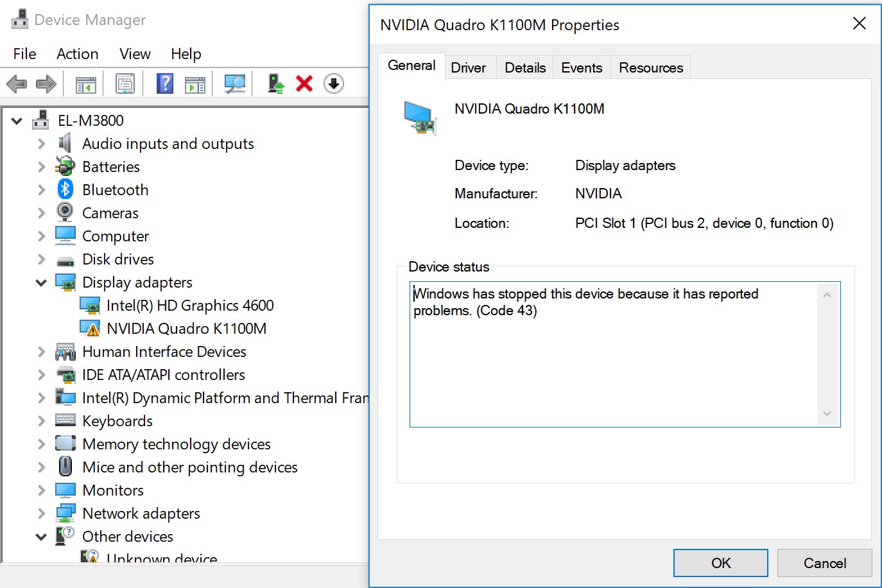Screen dimensions: 882x588
Task: Collapse the Display adapters node
Action: pos(42,282)
